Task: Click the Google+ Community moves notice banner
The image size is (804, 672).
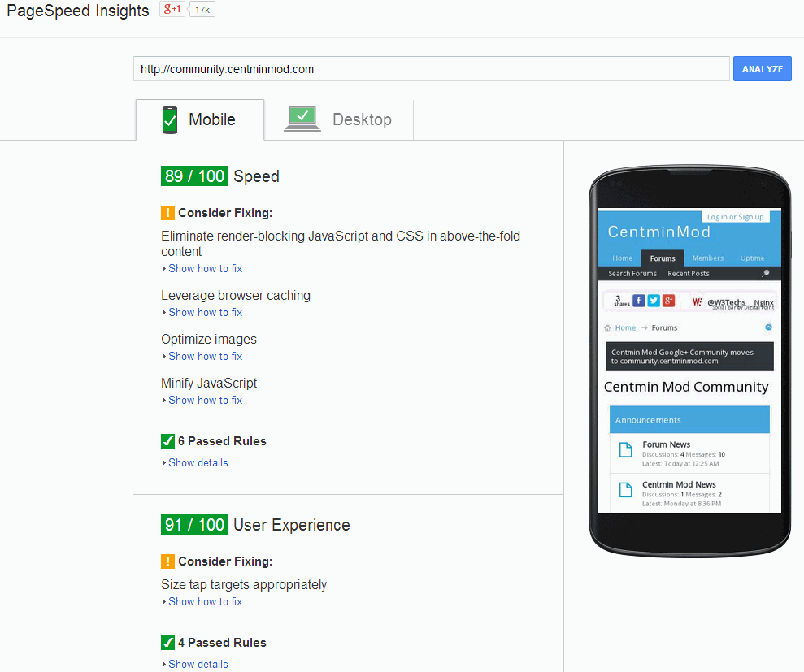Action: (689, 356)
